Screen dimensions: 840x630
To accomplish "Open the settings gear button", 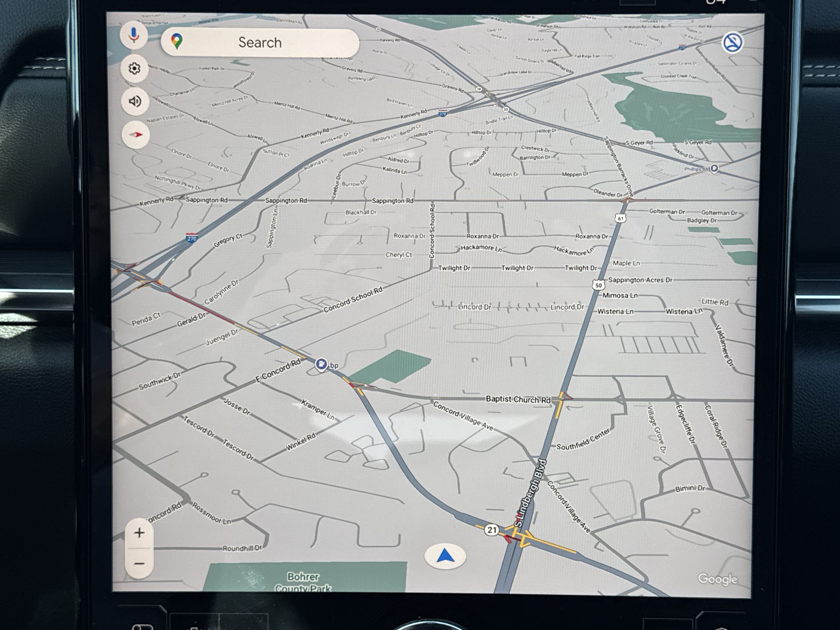I will pyautogui.click(x=135, y=69).
